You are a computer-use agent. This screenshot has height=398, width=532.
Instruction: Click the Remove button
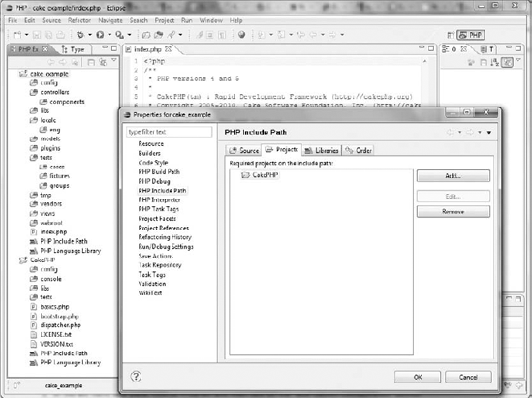[x=453, y=212]
